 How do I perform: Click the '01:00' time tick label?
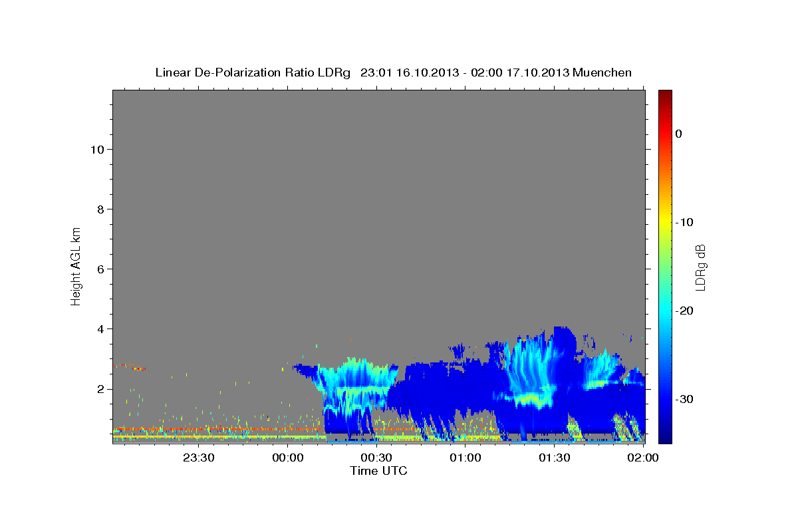[x=465, y=458]
